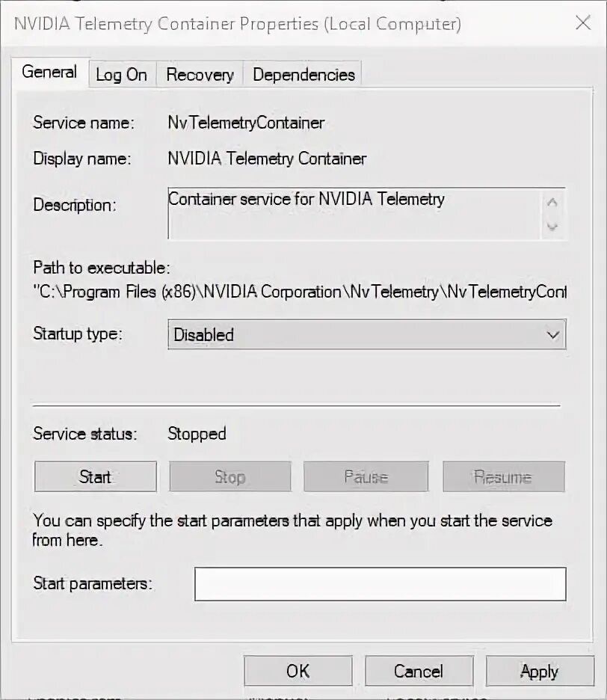Screen dimensions: 607x700
Task: Confirm the dialog with OK
Action: pyautogui.click(x=298, y=672)
